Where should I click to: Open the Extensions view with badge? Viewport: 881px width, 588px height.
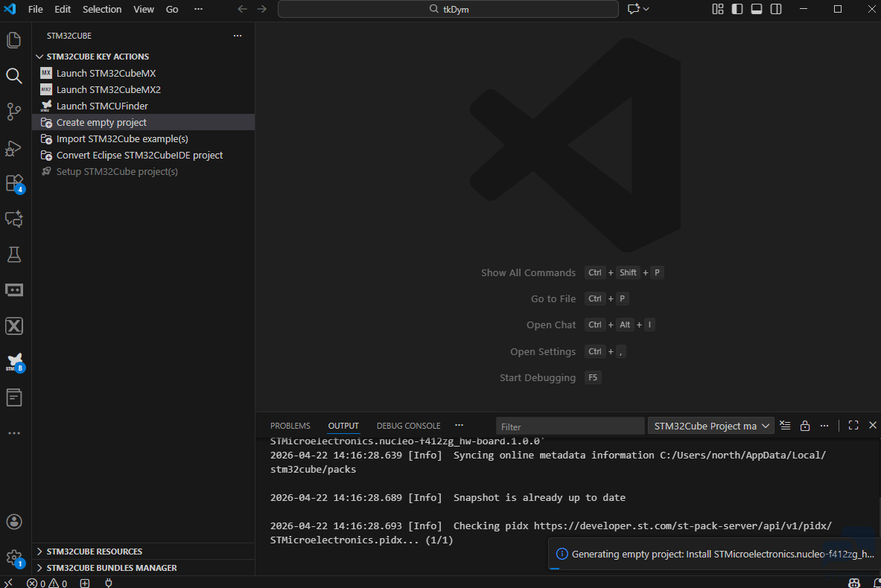click(14, 183)
